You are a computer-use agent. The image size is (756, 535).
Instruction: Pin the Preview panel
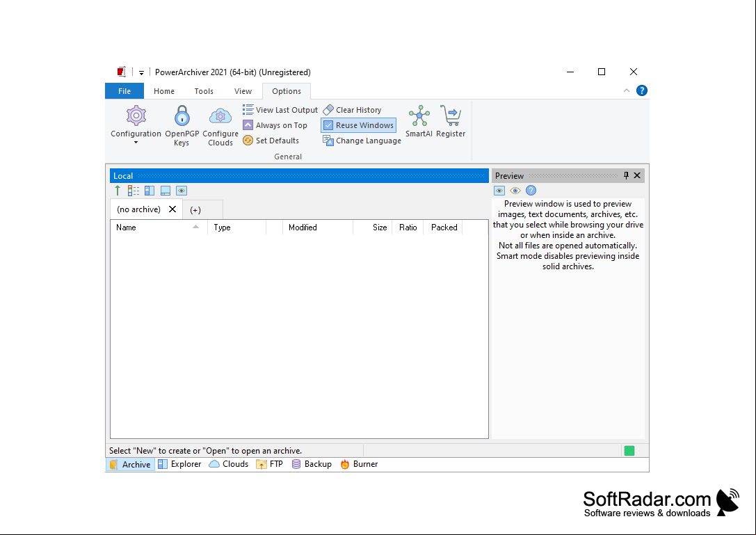coord(626,175)
